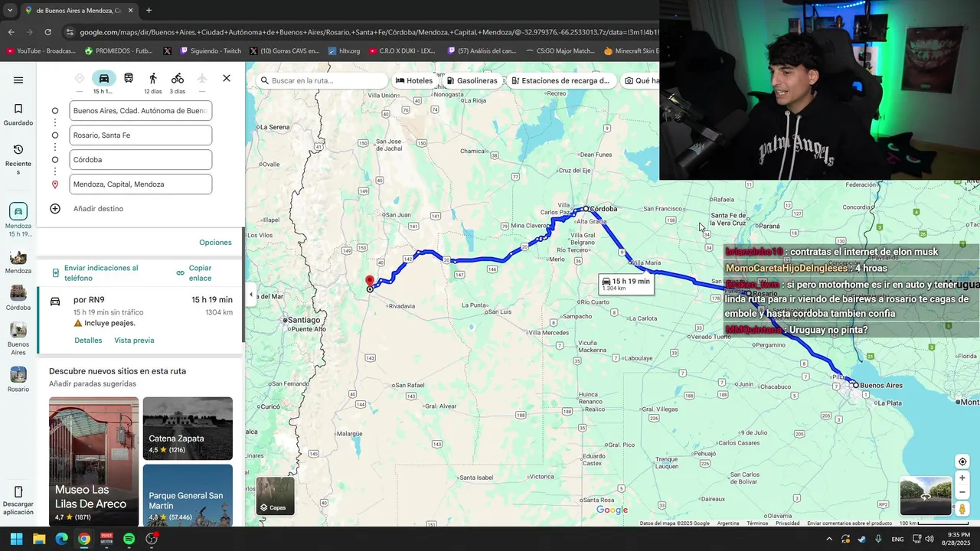
Task: Select the best travel mode icon
Action: (80, 78)
